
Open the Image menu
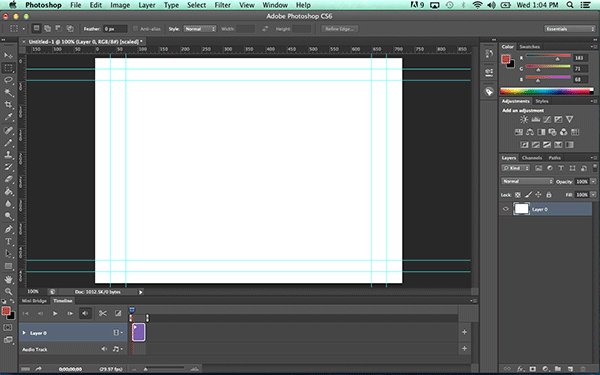tap(120, 5)
